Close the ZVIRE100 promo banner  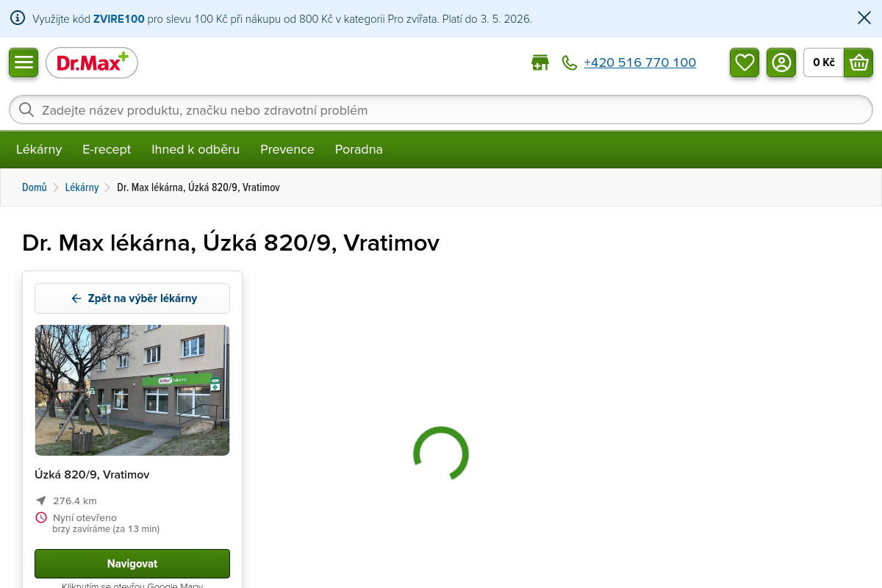pos(864,18)
